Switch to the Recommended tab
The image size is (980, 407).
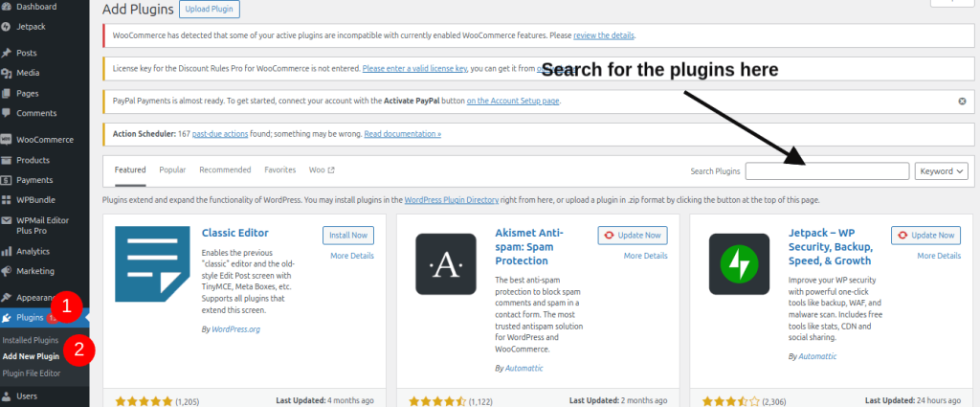click(x=225, y=170)
